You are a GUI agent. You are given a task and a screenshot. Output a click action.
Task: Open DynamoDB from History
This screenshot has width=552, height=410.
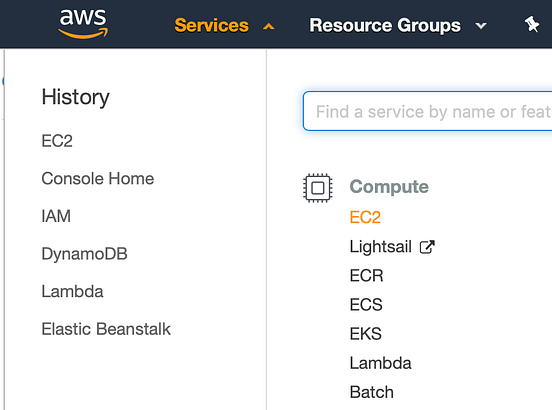point(84,254)
